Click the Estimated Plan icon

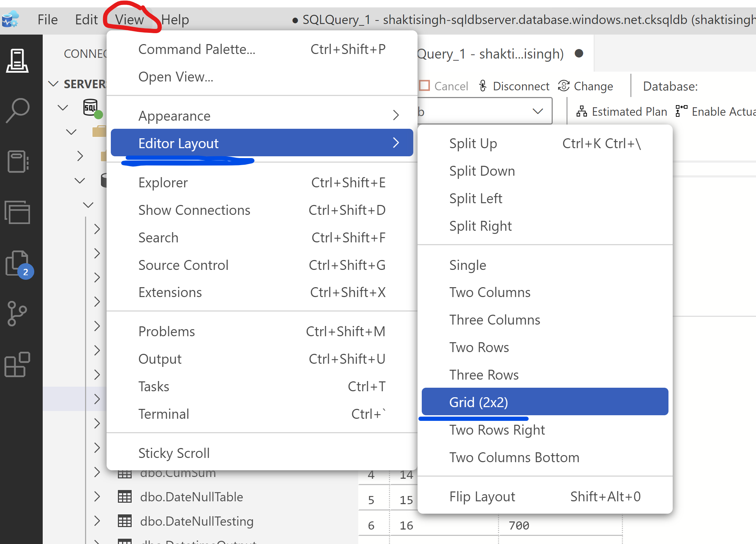(x=581, y=111)
